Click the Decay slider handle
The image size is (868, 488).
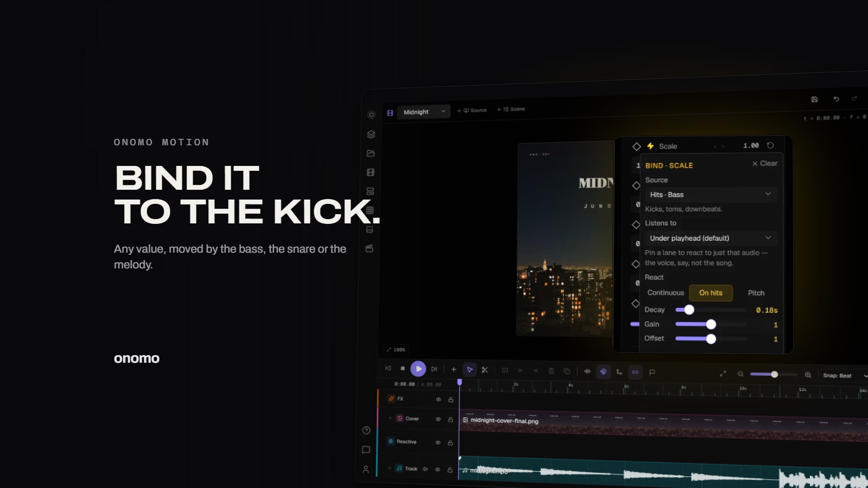pos(689,310)
